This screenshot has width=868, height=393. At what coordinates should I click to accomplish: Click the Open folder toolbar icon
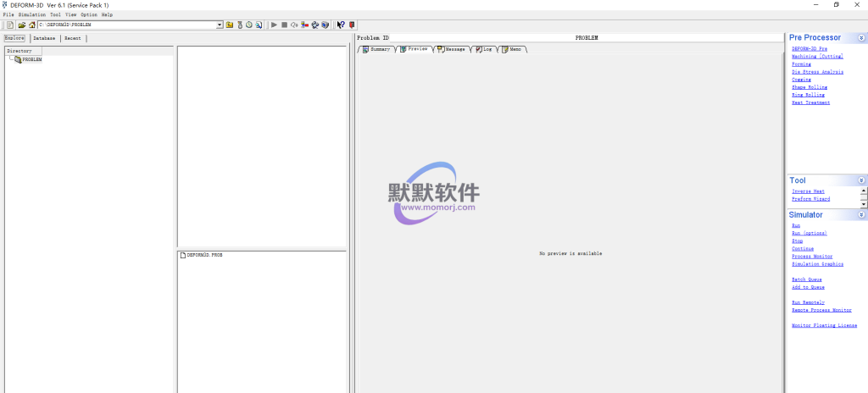(21, 25)
